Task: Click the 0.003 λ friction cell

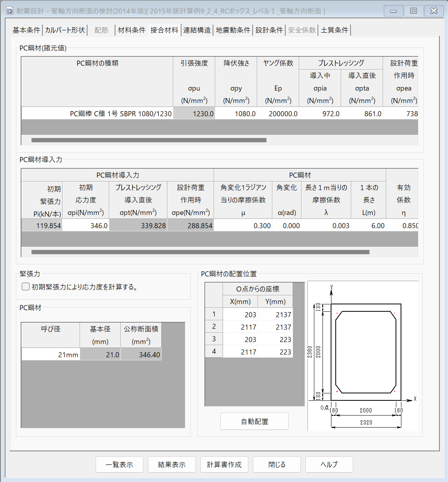Action: 326,225
